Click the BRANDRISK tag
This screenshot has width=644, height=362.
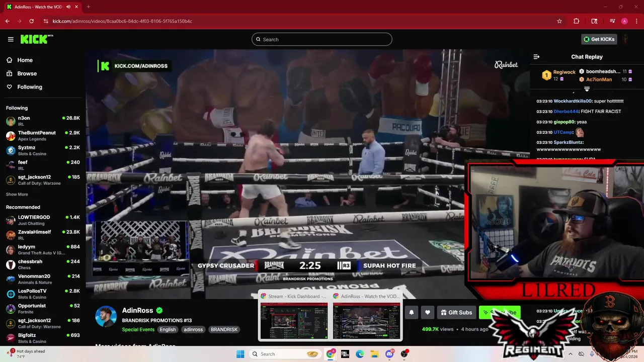(224, 330)
